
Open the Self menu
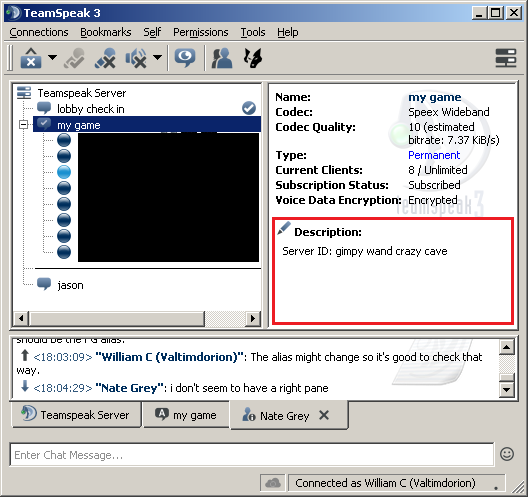tap(152, 32)
